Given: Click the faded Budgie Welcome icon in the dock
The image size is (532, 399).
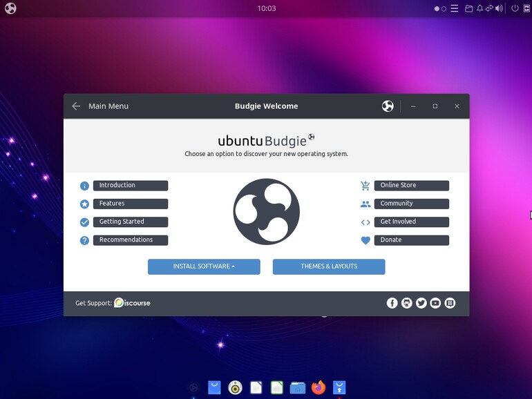Looking at the screenshot, I should pyautogui.click(x=193, y=387).
